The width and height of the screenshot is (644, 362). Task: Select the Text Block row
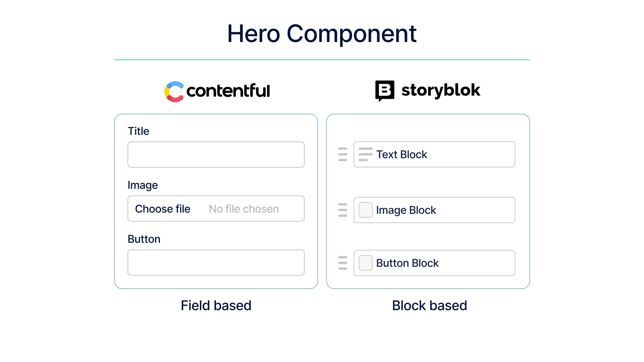coord(470,155)
